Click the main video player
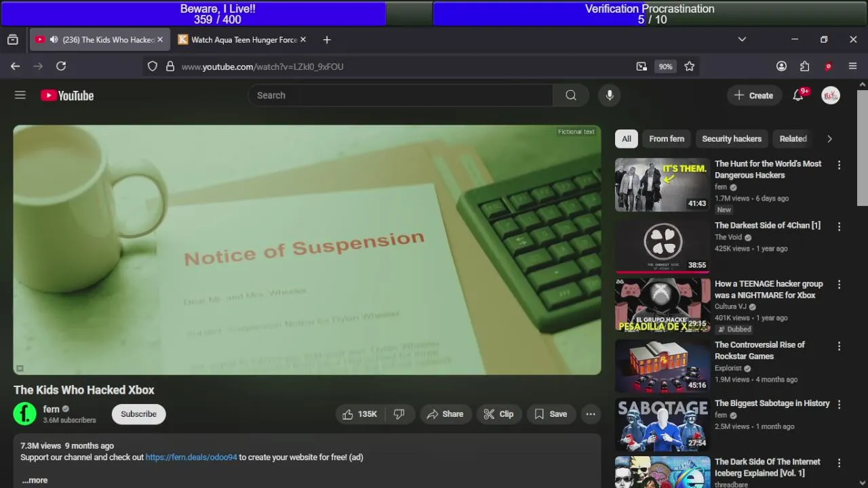Image resolution: width=868 pixels, height=488 pixels. (x=307, y=250)
